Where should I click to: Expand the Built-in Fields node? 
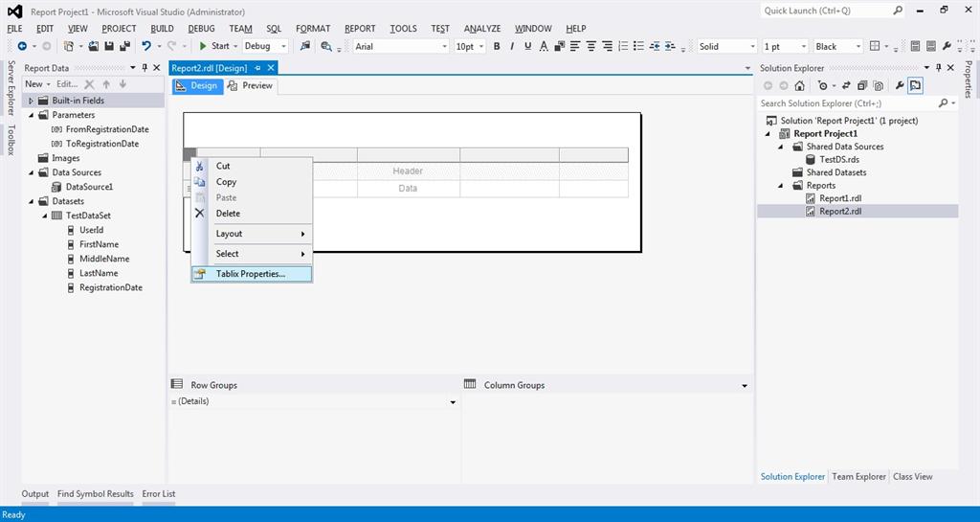[x=31, y=101]
